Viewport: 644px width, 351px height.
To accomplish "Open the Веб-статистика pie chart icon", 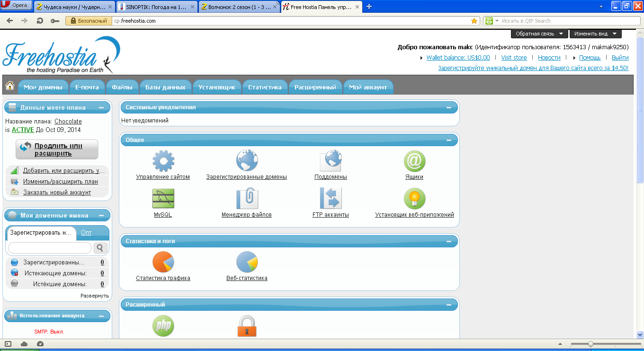I will pyautogui.click(x=247, y=262).
